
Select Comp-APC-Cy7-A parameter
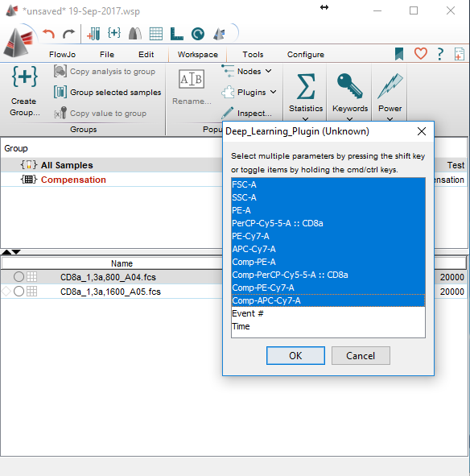click(x=328, y=300)
